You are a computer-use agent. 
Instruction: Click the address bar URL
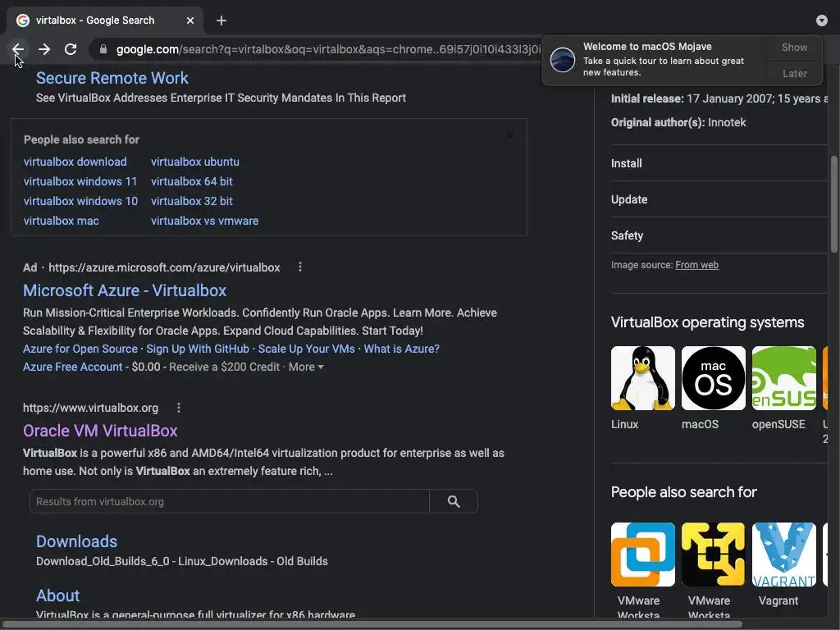[328, 49]
